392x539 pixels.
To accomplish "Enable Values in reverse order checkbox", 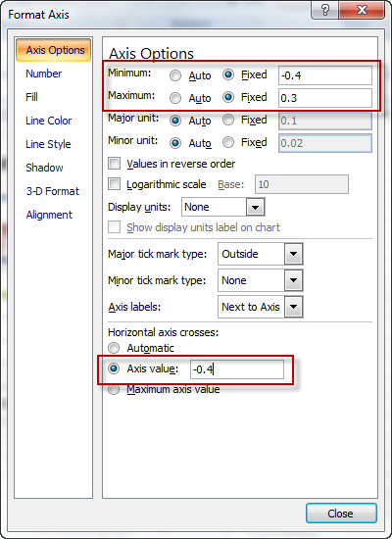I will click(x=114, y=164).
